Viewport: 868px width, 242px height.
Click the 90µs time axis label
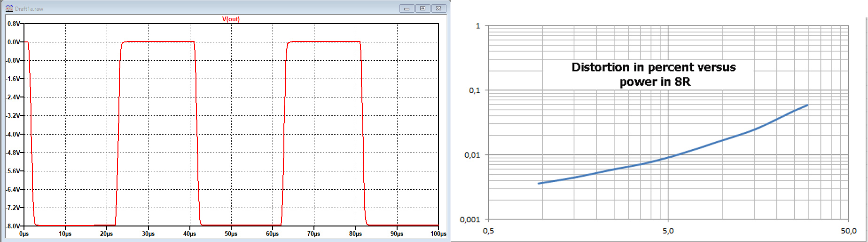[x=397, y=234]
